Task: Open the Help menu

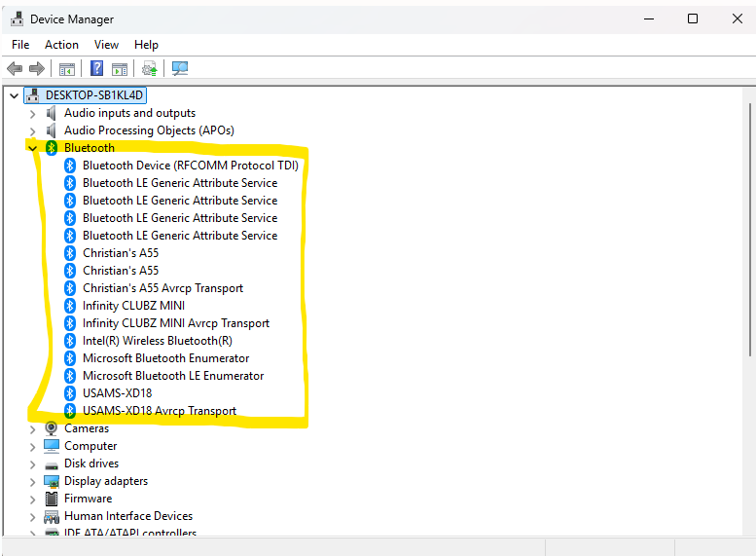Action: [x=146, y=45]
